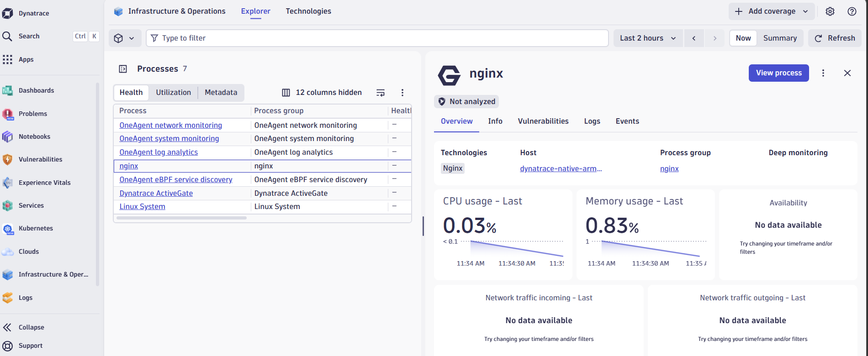Open Experience Vitals in the sidebar
The width and height of the screenshot is (868, 356).
click(44, 183)
